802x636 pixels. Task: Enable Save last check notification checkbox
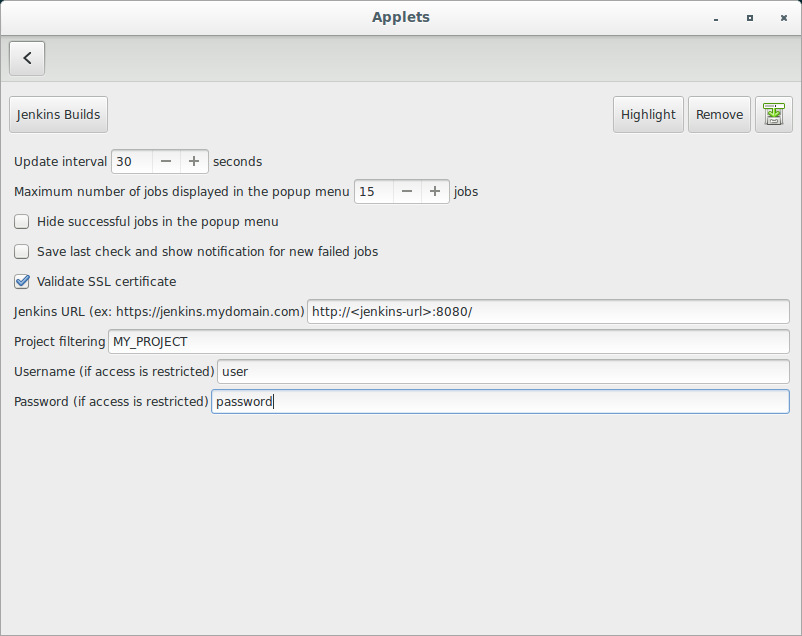21,252
